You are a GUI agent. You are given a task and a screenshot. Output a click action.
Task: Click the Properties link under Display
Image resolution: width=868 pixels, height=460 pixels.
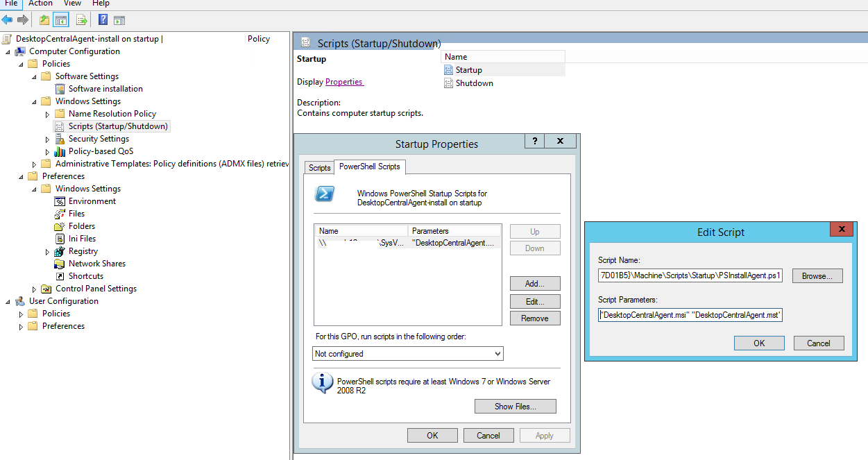click(344, 81)
